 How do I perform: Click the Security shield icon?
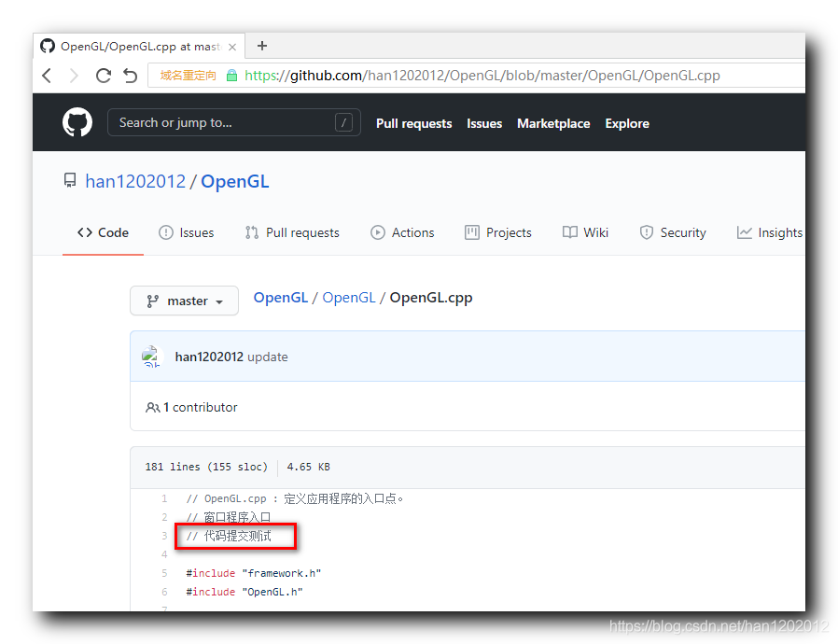click(x=647, y=232)
